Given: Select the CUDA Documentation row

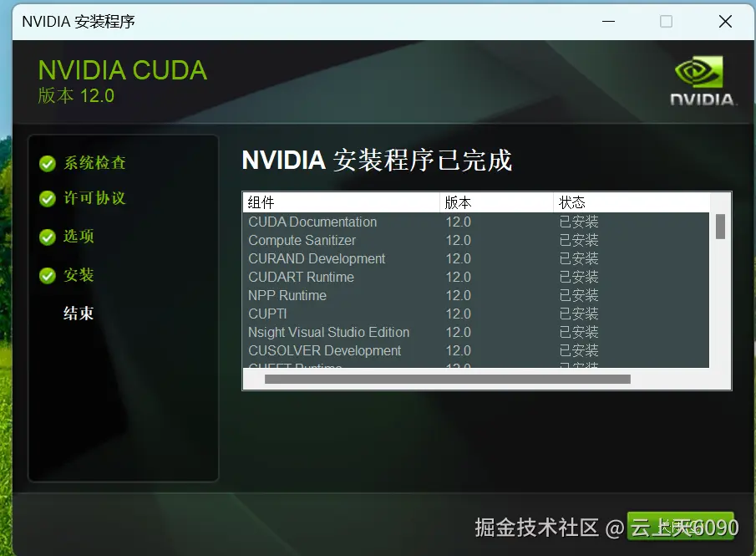Looking at the screenshot, I should click(x=476, y=222).
